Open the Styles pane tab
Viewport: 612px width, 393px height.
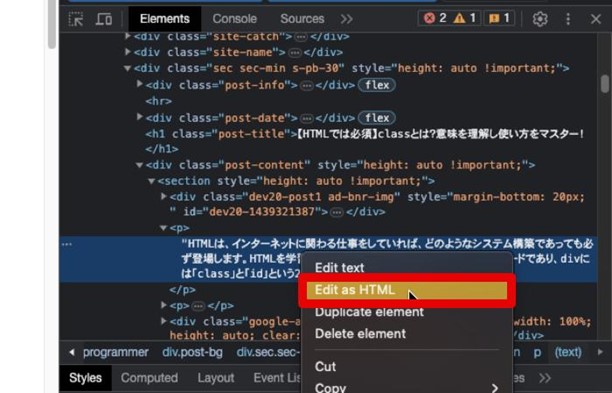coord(85,378)
